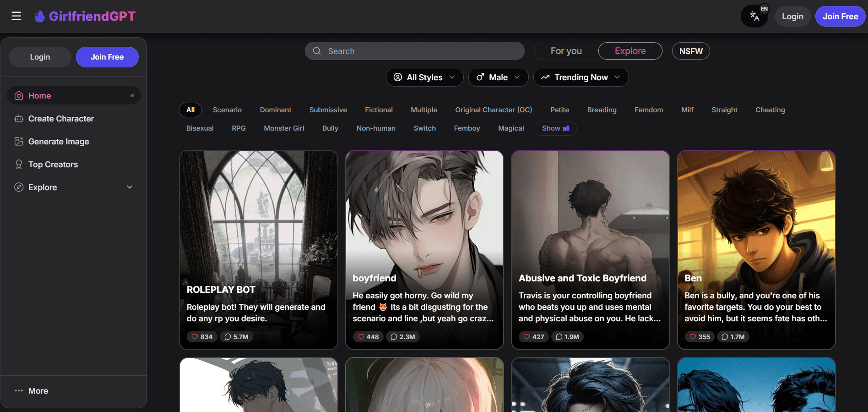Click the Login button in the sidebar
Image resolution: width=868 pixels, height=412 pixels.
click(40, 57)
